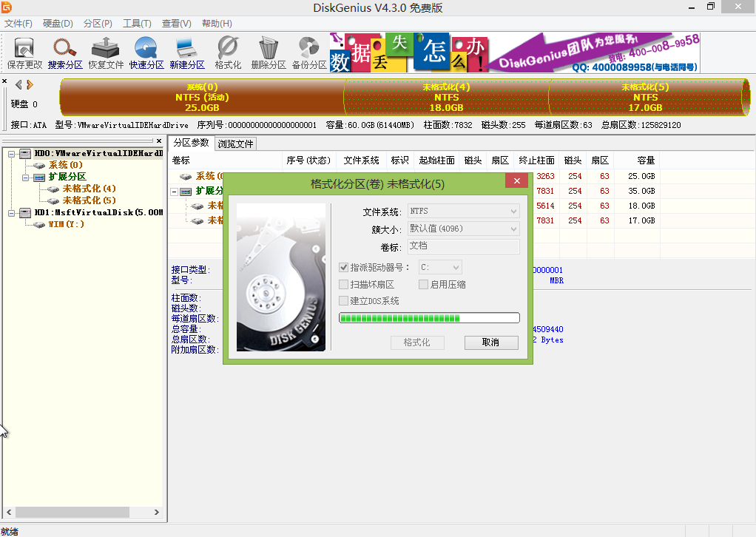
Task: Go to the previous disk arrow
Action: (x=18, y=85)
